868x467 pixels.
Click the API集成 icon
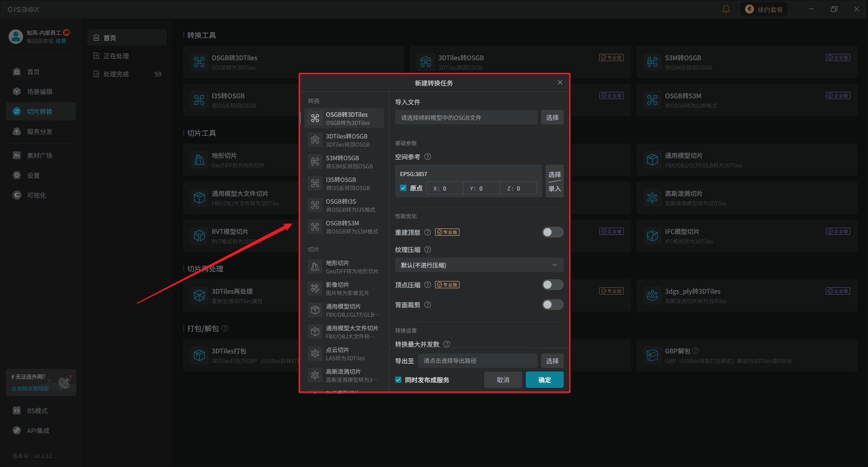pos(17,430)
